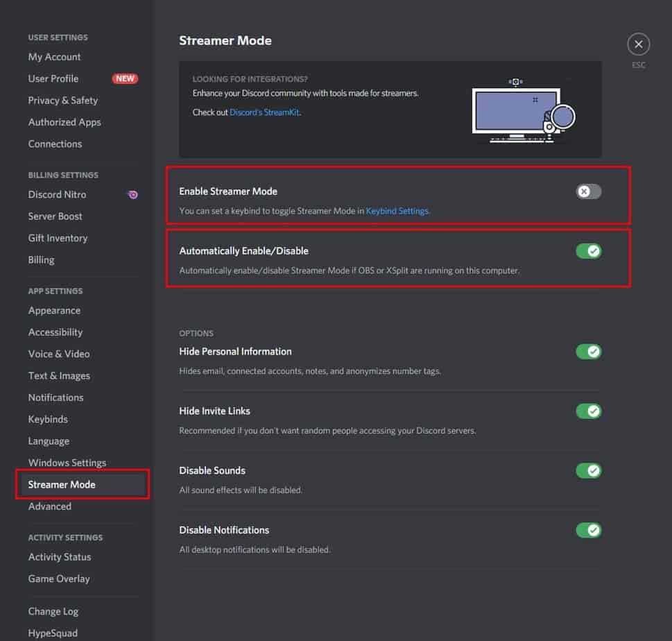Click the Automatically Enable/Disable label

pos(243,251)
